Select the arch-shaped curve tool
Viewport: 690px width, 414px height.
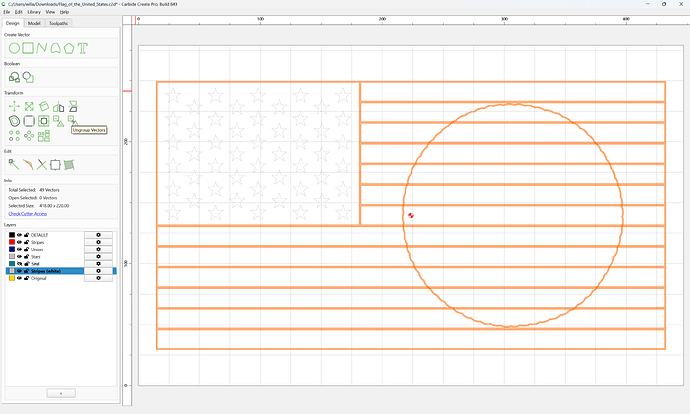(55, 48)
